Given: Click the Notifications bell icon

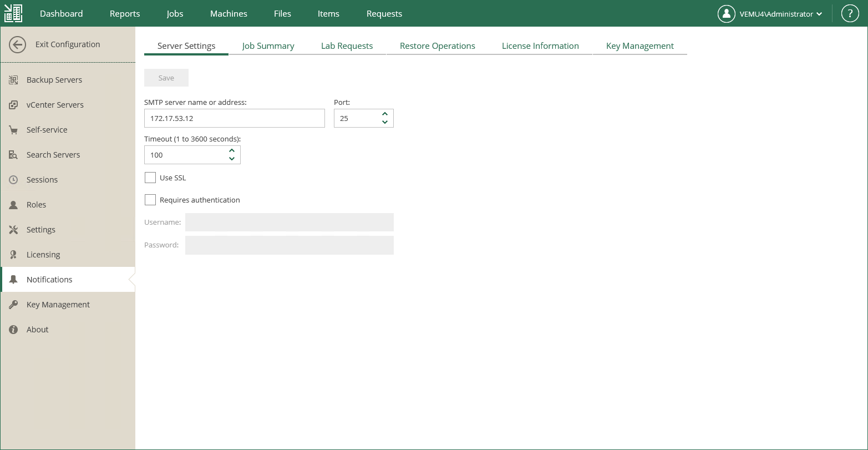Looking at the screenshot, I should point(13,280).
